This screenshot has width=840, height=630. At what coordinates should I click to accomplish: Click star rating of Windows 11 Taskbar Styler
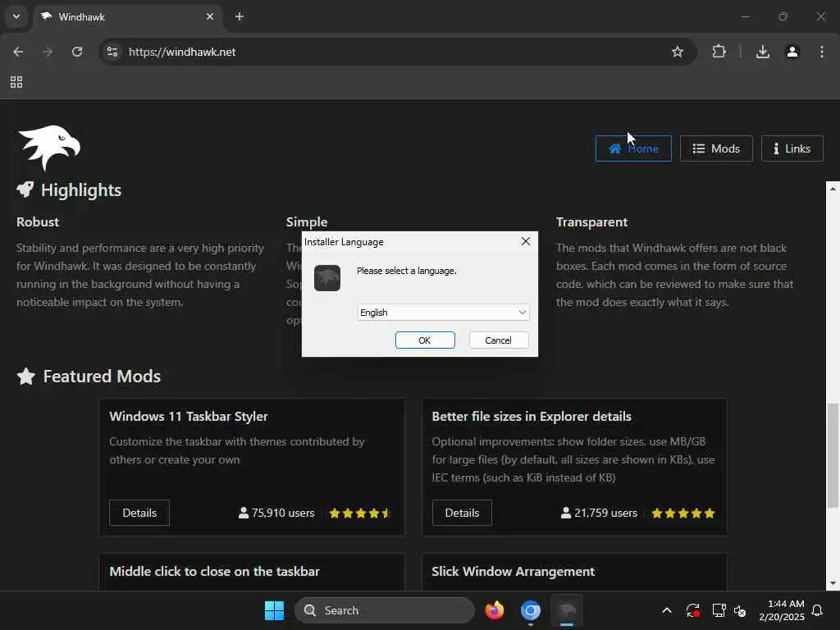[359, 514]
